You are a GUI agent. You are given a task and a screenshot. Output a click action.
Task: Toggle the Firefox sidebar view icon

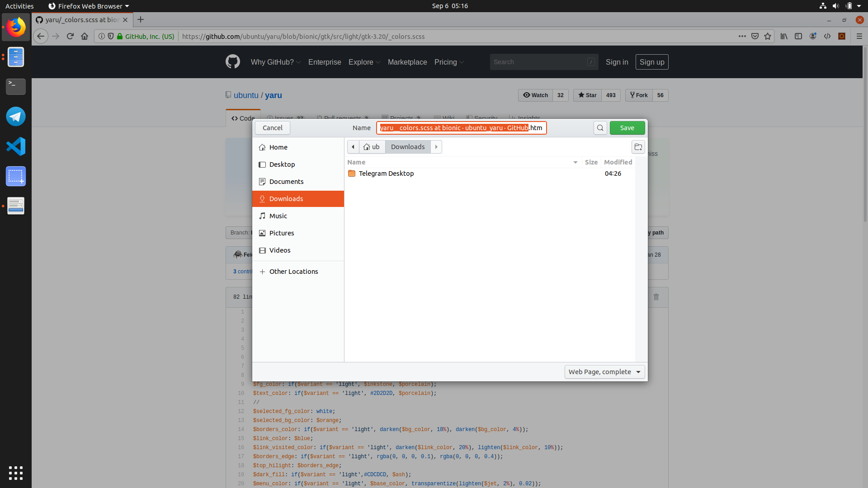(x=798, y=36)
